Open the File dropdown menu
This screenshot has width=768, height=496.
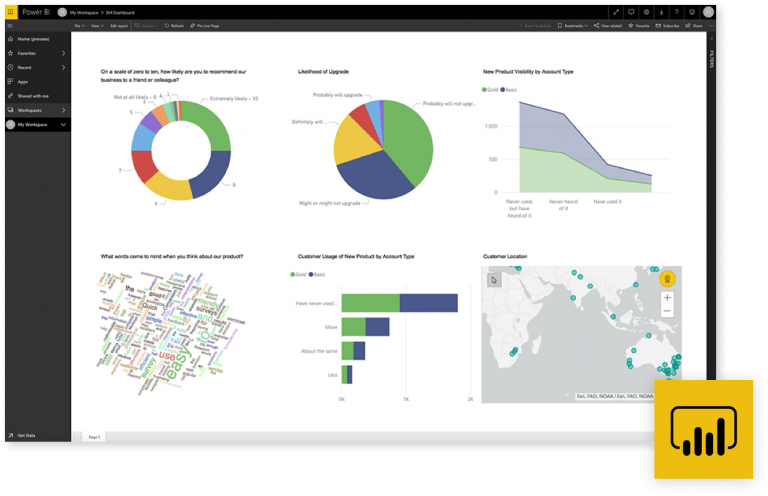pos(79,26)
